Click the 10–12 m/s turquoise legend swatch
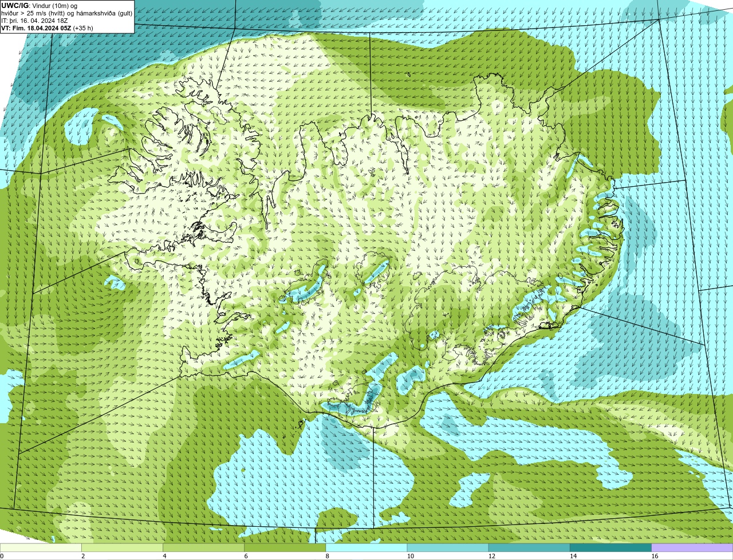 (448, 548)
